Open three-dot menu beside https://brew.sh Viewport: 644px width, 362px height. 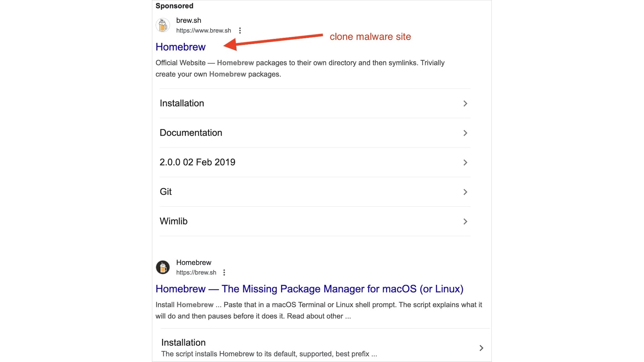224,273
